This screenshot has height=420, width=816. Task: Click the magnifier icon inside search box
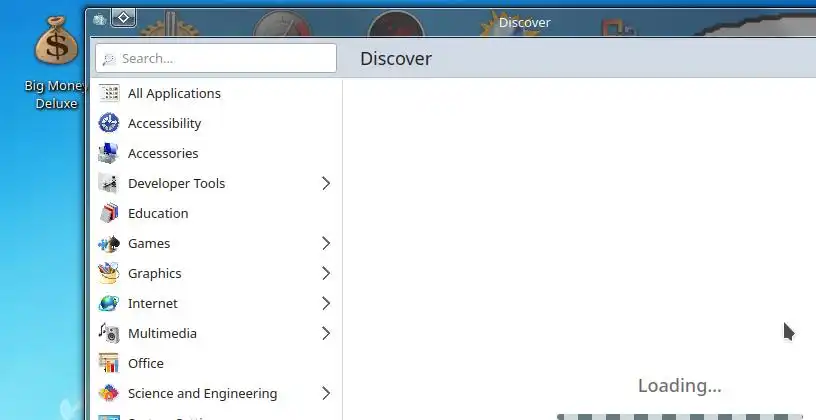(x=109, y=59)
